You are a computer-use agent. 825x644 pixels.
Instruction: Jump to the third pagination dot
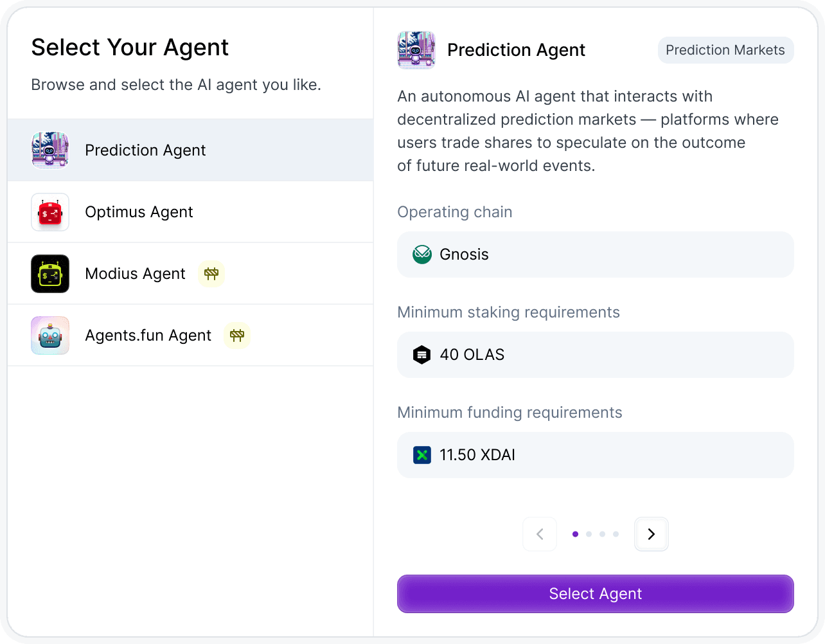602,534
